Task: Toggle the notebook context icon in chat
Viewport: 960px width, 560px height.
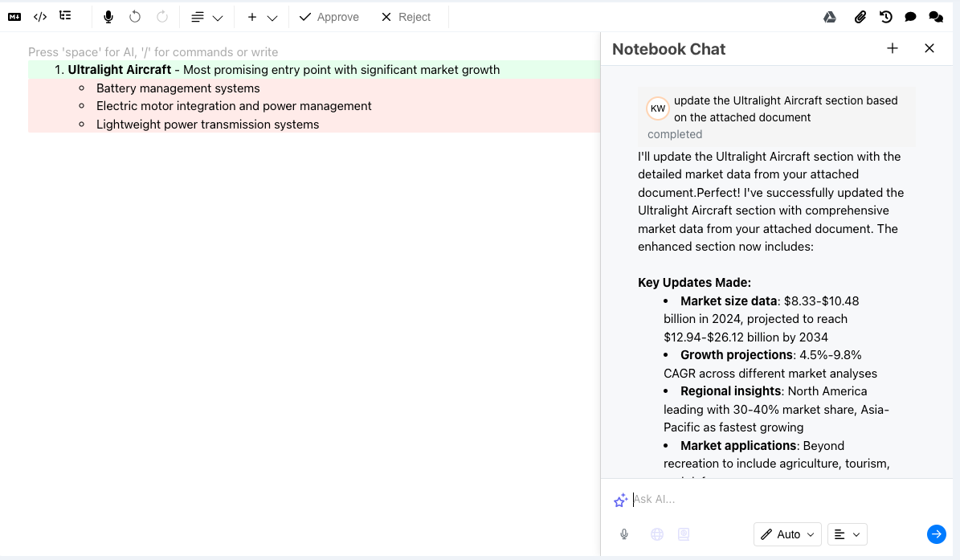Action: pos(684,534)
